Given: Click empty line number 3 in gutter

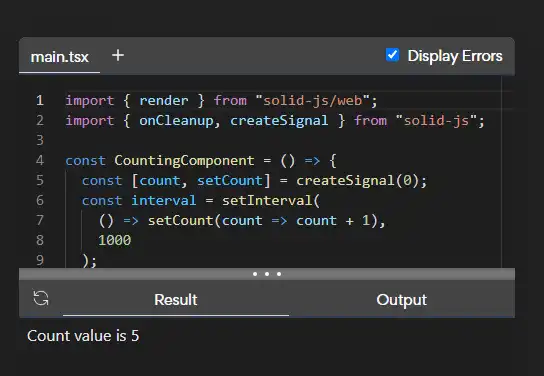Looking at the screenshot, I should coord(40,140).
